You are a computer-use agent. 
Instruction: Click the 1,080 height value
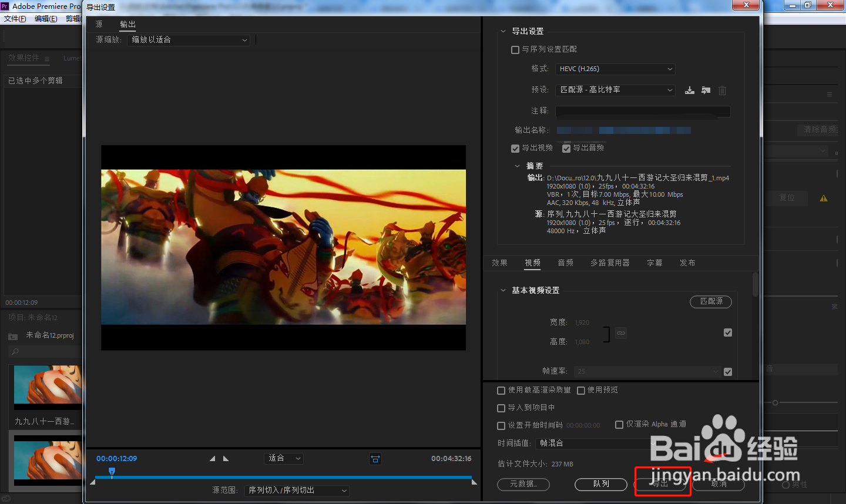582,342
